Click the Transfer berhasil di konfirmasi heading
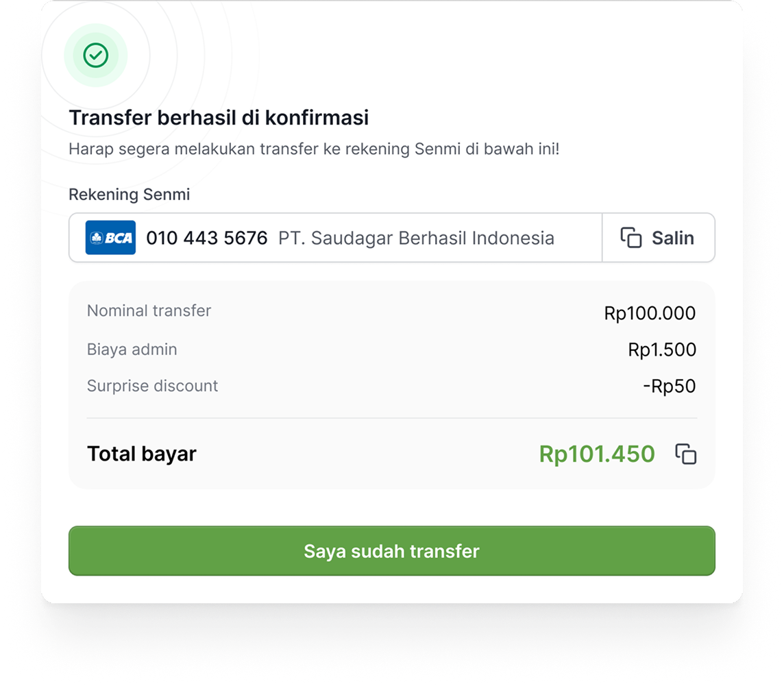 (x=219, y=118)
